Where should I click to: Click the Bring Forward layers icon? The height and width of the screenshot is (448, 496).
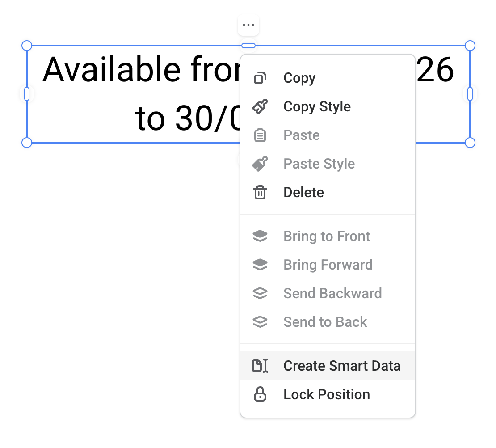260,265
